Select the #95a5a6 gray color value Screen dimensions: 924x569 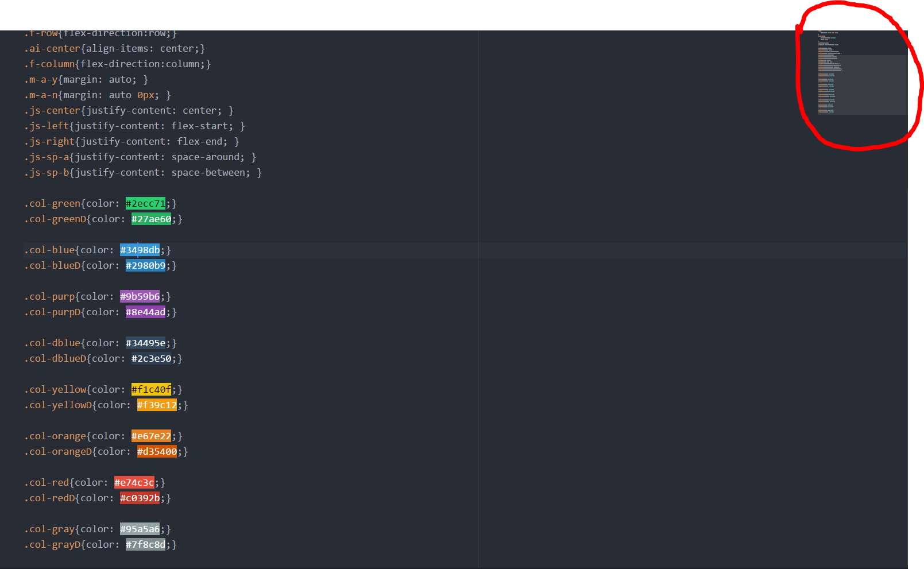click(140, 529)
